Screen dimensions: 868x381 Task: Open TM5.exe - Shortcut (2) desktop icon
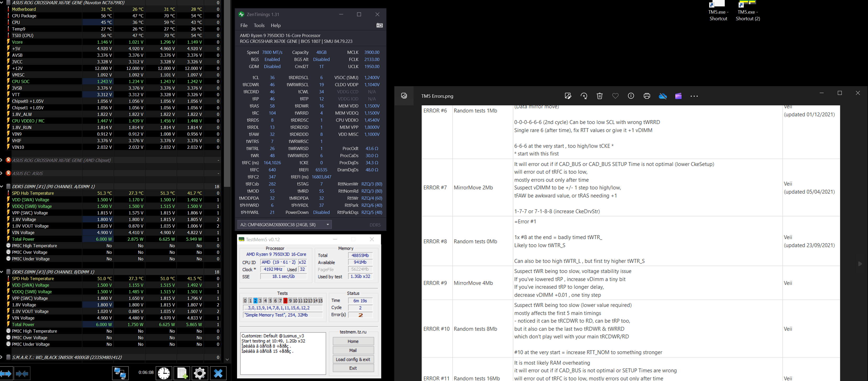click(x=748, y=11)
